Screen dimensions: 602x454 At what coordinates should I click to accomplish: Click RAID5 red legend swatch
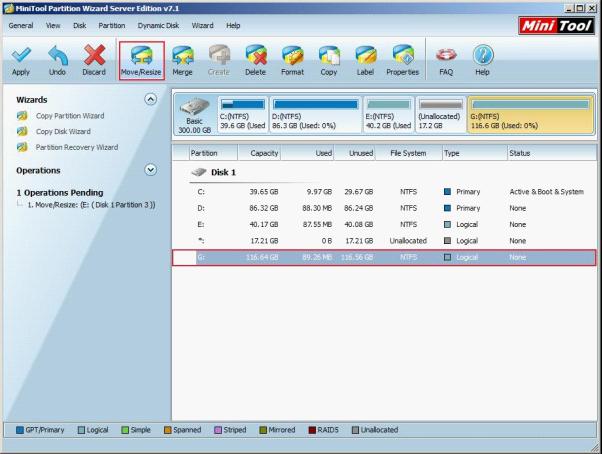pyautogui.click(x=312, y=430)
